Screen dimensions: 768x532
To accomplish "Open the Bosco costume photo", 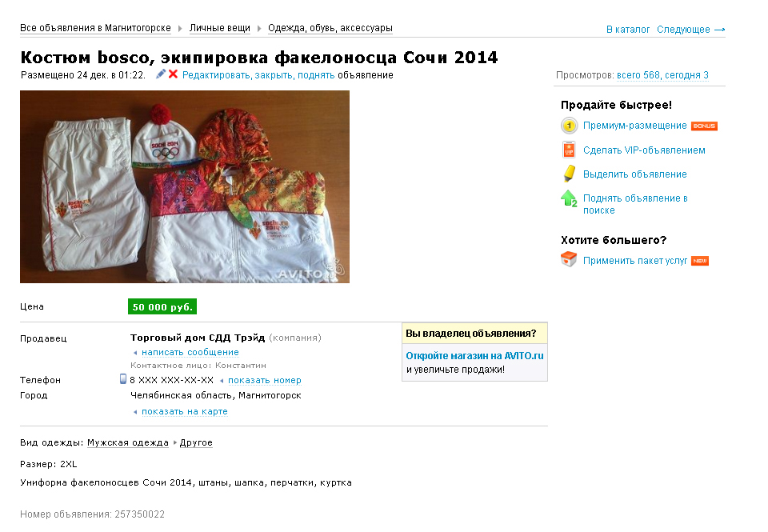I will tap(185, 186).
